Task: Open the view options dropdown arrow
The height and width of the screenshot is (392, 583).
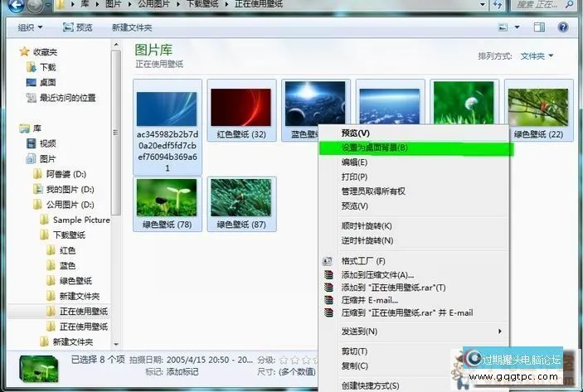Action: 517,27
